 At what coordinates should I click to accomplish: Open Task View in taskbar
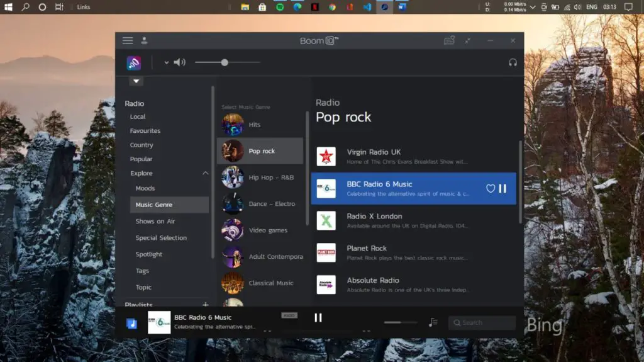59,6
